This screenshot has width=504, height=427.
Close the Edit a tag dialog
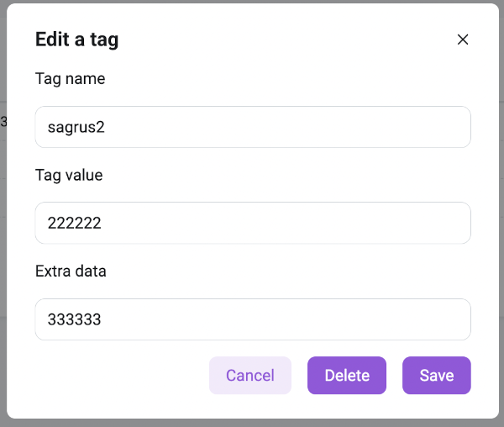pos(462,40)
